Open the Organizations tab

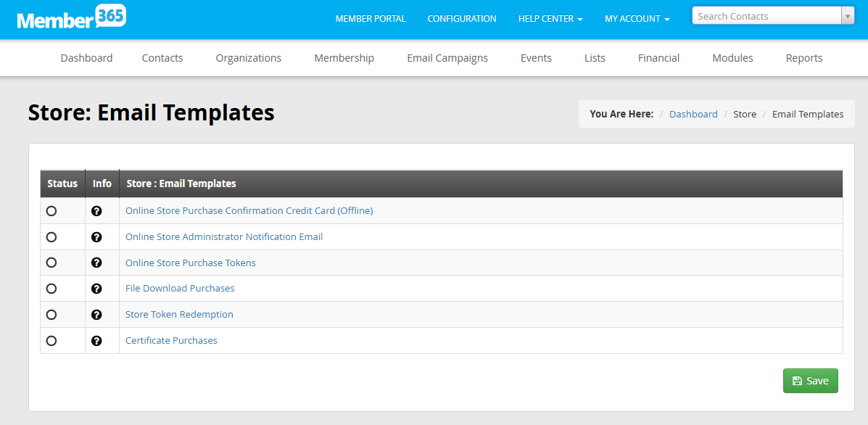coord(249,57)
